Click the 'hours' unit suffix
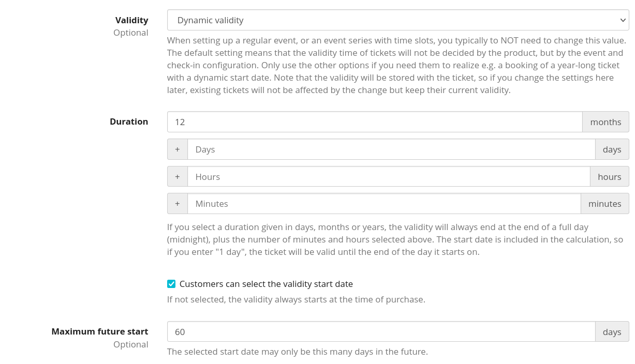The width and height of the screenshot is (635, 364). (609, 177)
